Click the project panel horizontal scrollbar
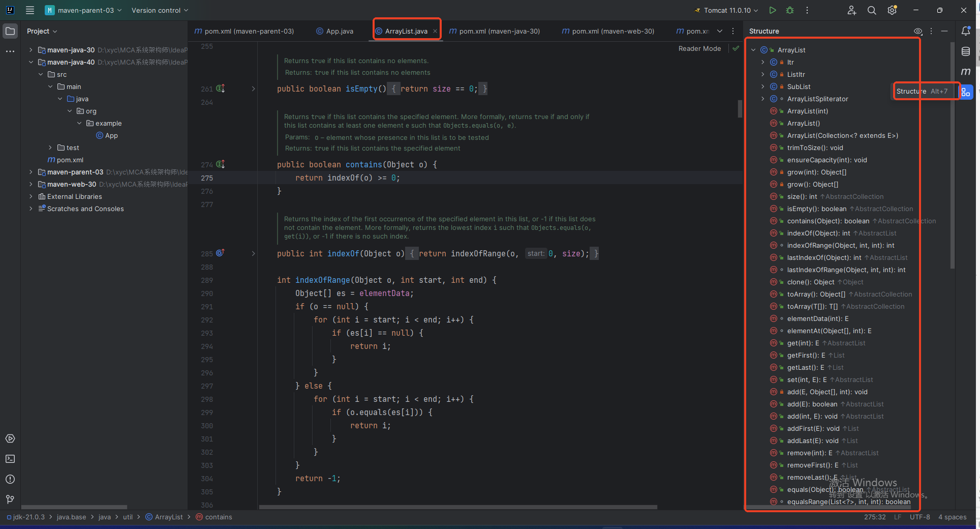Image resolution: width=980 pixels, height=529 pixels. tap(74, 507)
